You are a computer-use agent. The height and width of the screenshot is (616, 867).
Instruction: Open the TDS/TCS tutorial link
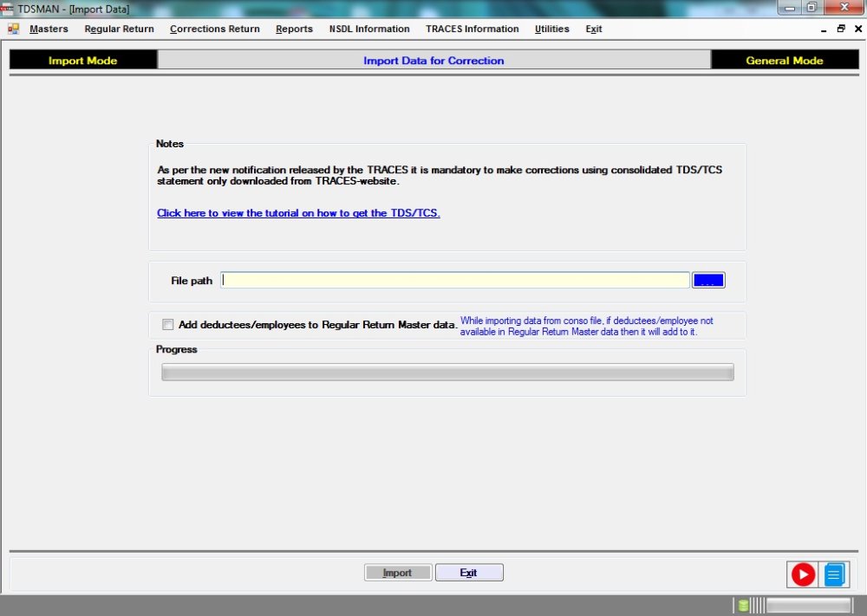pos(297,213)
